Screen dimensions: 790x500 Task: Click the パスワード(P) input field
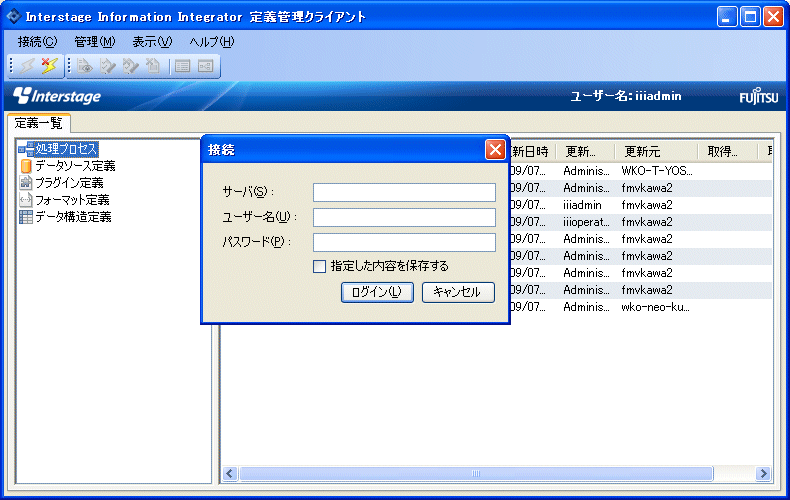coord(404,242)
